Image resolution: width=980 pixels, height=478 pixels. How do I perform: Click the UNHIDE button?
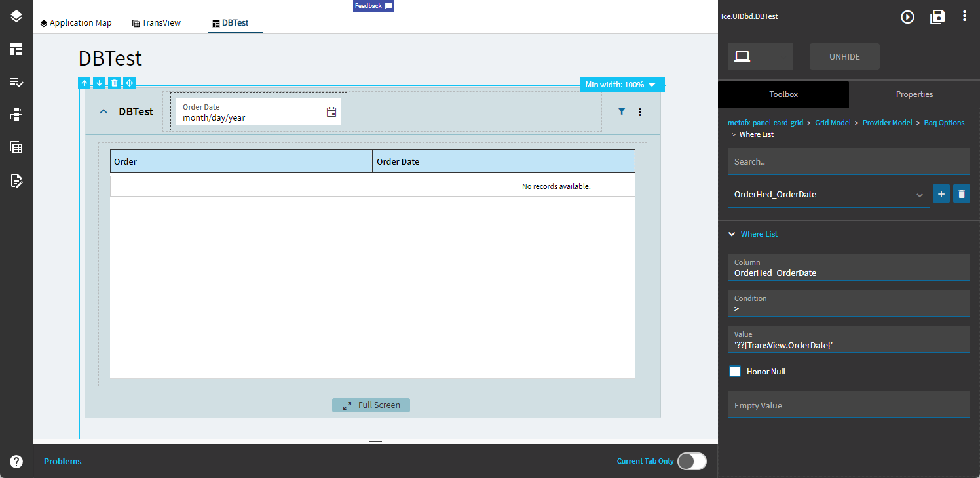click(x=844, y=56)
